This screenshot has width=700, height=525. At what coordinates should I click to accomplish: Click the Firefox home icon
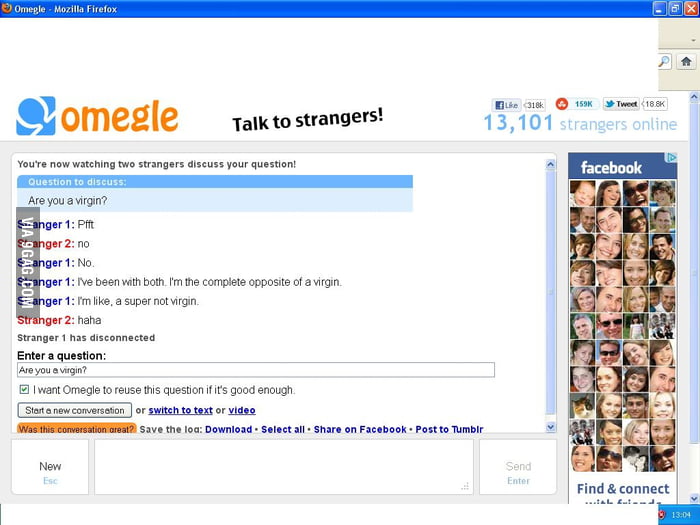[x=686, y=61]
